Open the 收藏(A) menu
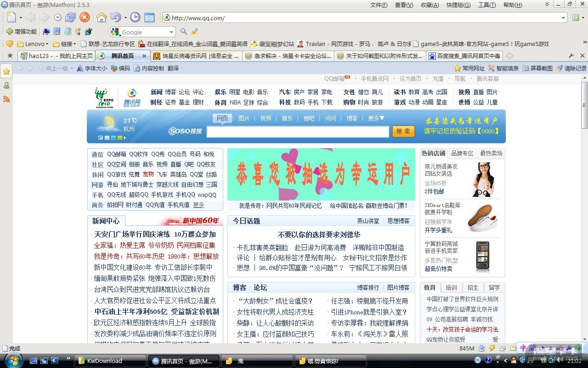 430,5
